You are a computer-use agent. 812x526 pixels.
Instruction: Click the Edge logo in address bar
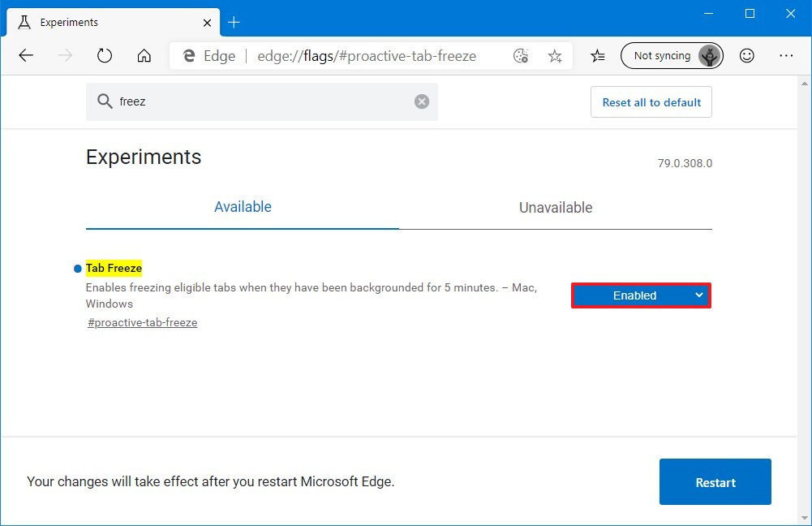[x=189, y=55]
